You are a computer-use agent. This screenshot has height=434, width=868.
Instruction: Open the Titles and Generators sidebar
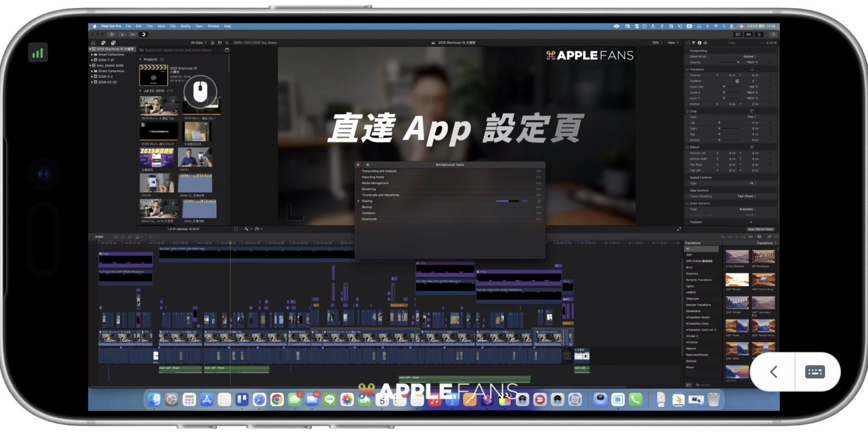pos(113,42)
